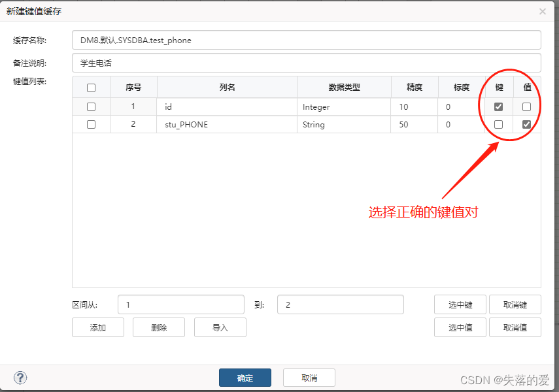The image size is (559, 392).
Task: Click the 值 column header
Action: 527,88
